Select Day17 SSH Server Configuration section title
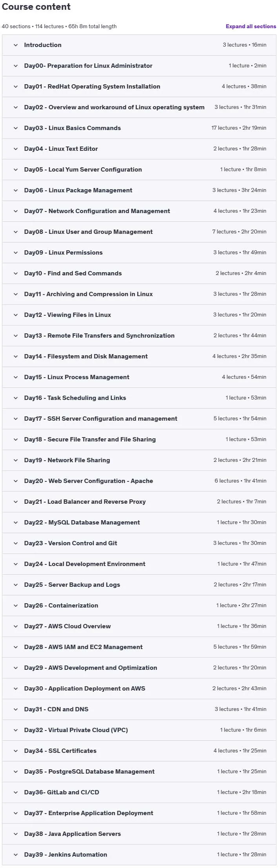 (x=101, y=419)
